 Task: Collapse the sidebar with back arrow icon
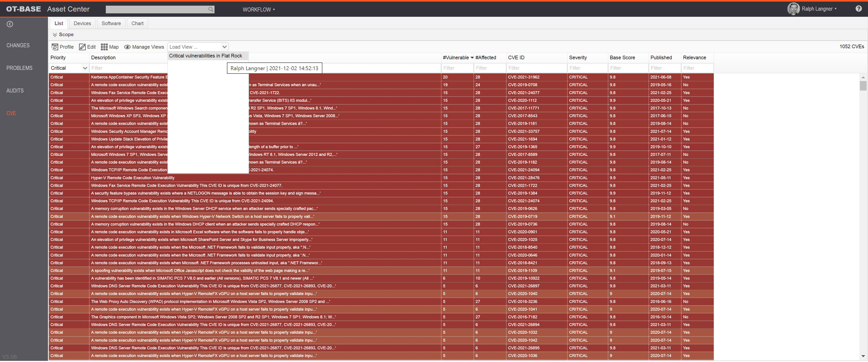coord(10,24)
